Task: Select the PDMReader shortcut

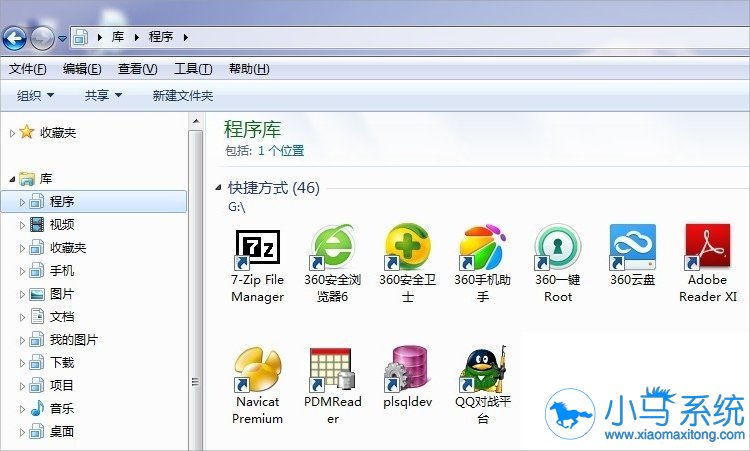Action: [x=332, y=386]
